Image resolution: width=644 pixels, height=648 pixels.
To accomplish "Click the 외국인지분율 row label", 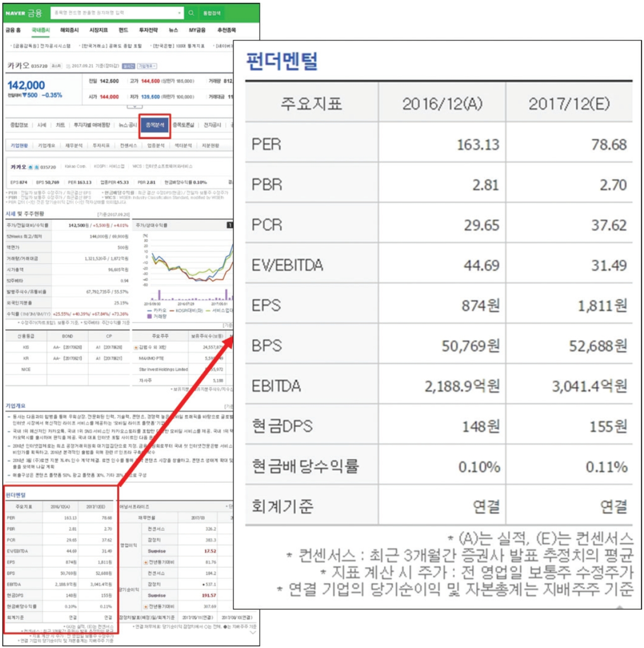I will tap(19, 303).
